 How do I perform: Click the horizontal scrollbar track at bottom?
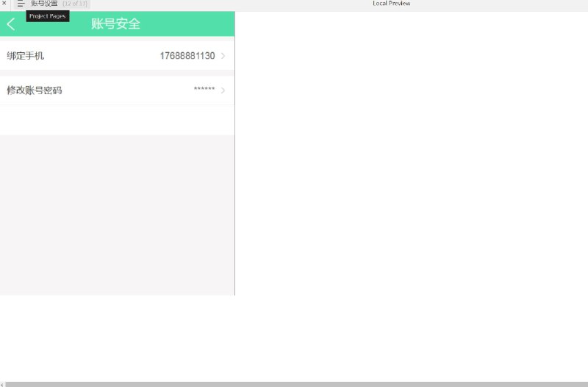click(x=296, y=384)
